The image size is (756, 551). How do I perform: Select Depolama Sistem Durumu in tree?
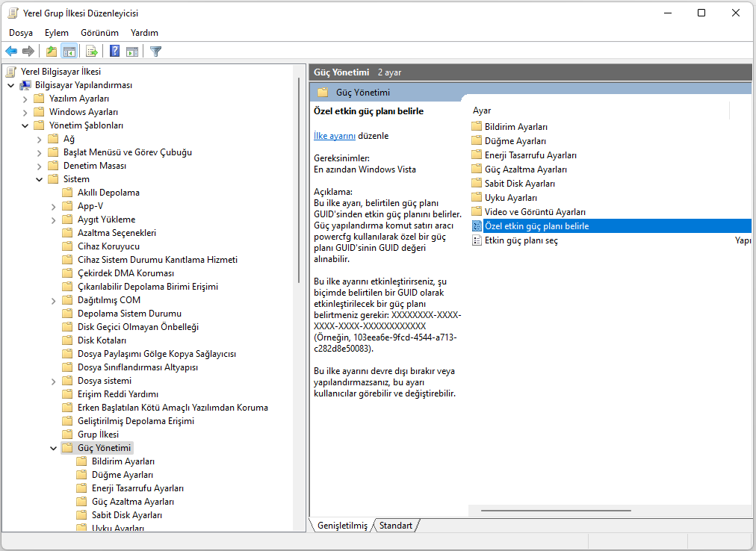pos(129,314)
